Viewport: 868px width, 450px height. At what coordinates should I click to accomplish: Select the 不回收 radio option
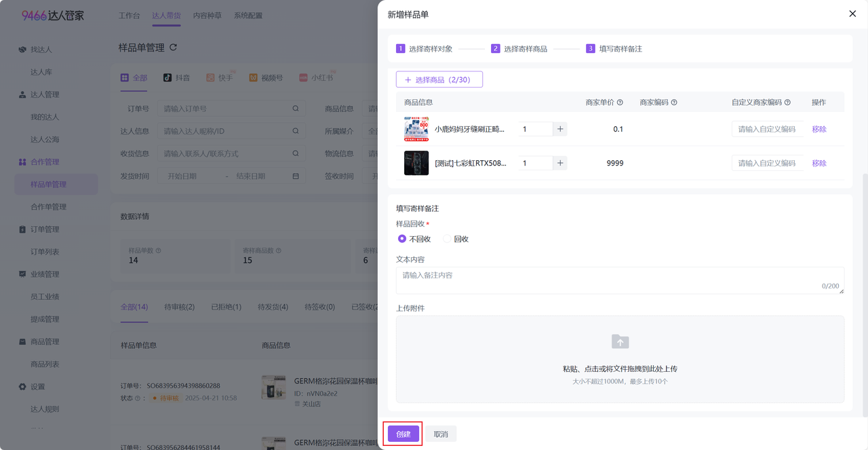[414, 239]
